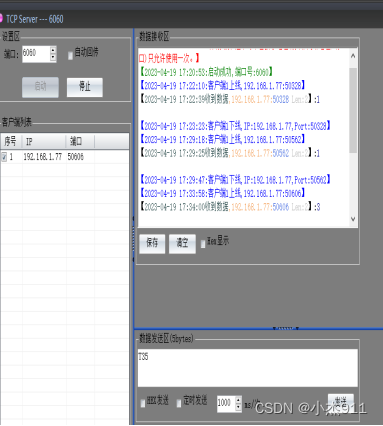Enable the HEX发送 checkbox
Screen dimensions: 383x426
(143, 403)
